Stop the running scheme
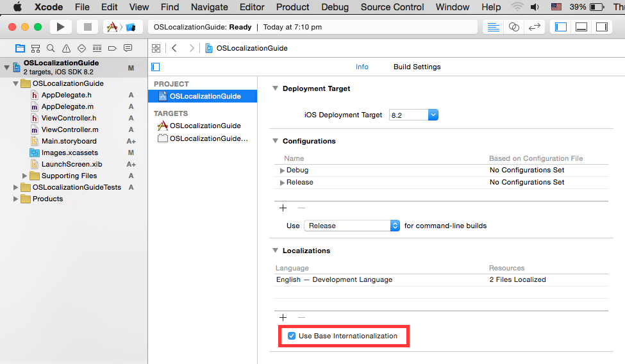 pyautogui.click(x=88, y=27)
